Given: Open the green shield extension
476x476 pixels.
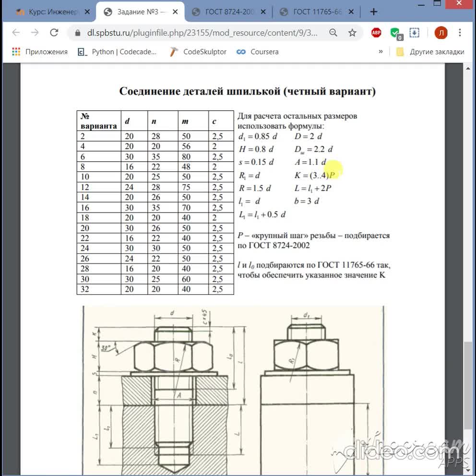Looking at the screenshot, I should pyautogui.click(x=396, y=33).
